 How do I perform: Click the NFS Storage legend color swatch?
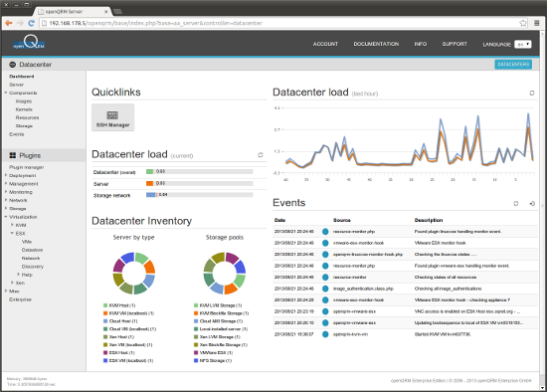point(196,360)
